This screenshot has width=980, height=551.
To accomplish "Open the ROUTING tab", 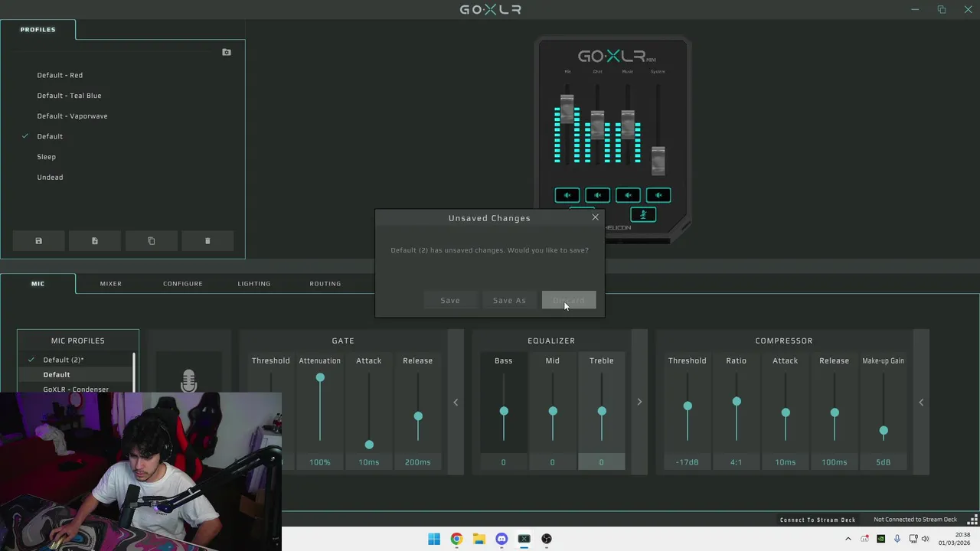I will coord(325,284).
